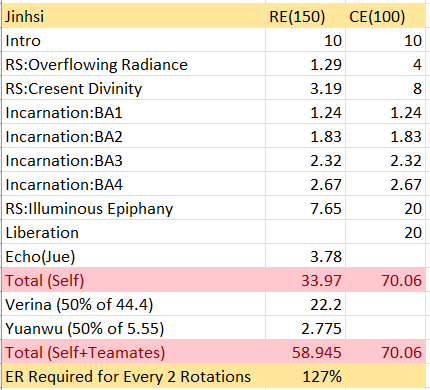Click CE value 10 in Intro row
The height and width of the screenshot is (390, 430).
386,40
